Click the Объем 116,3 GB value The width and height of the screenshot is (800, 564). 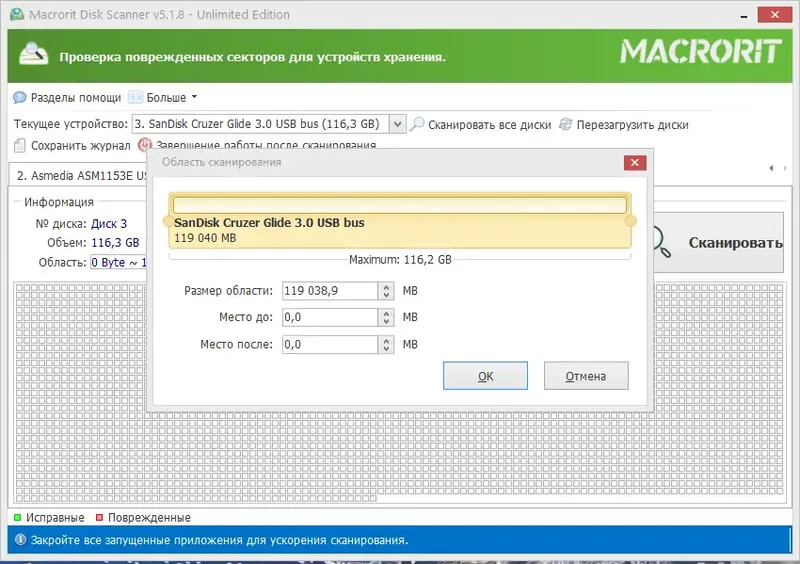coord(115,243)
